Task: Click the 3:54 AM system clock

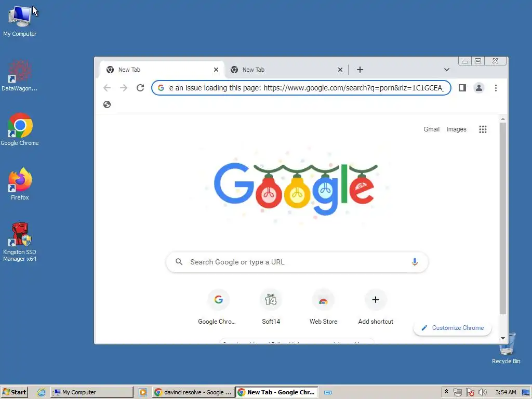Action: tap(506, 392)
